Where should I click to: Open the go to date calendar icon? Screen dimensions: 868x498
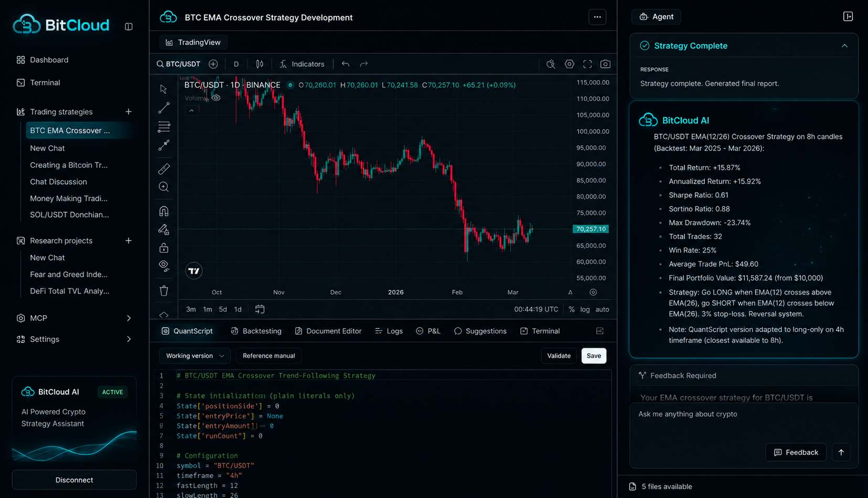coord(260,309)
